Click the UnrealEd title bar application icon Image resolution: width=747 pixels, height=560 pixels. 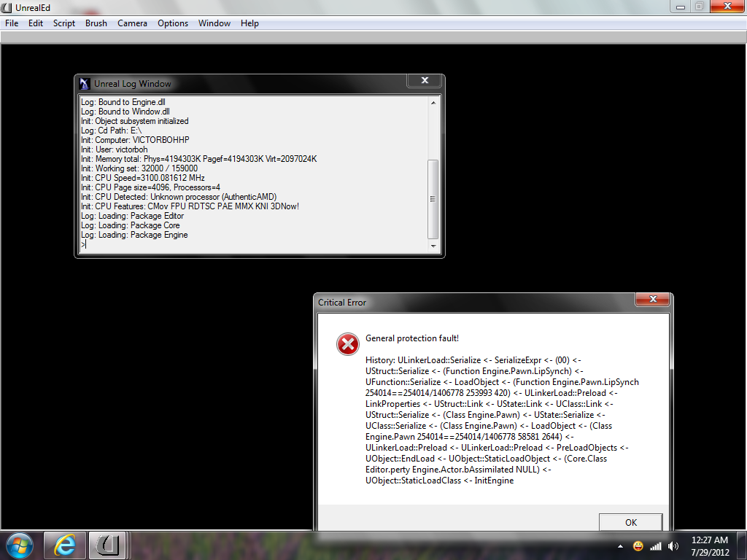point(7,7)
